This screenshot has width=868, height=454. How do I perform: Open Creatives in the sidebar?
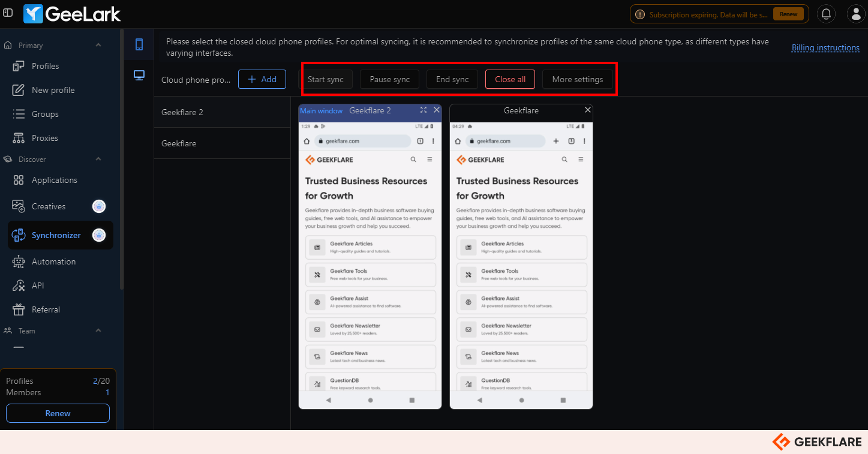pyautogui.click(x=49, y=206)
